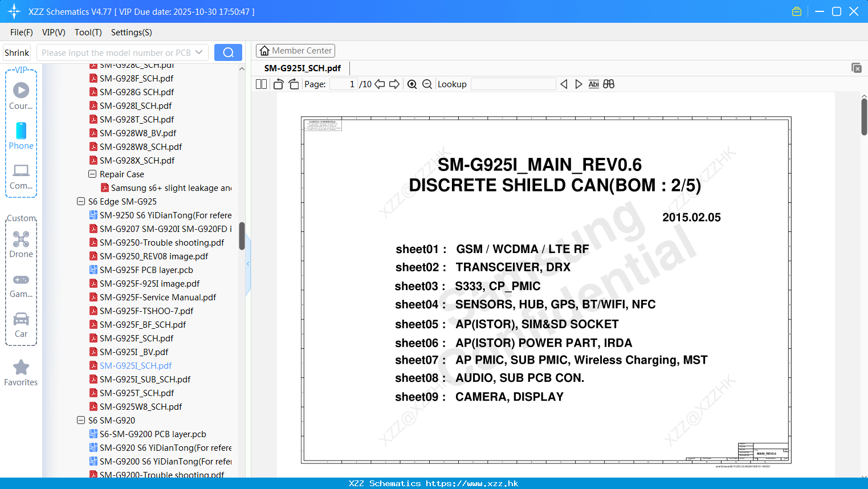The height and width of the screenshot is (489, 868).
Task: Open S6-SM-G9200 PCB layer.pcb
Action: click(153, 434)
